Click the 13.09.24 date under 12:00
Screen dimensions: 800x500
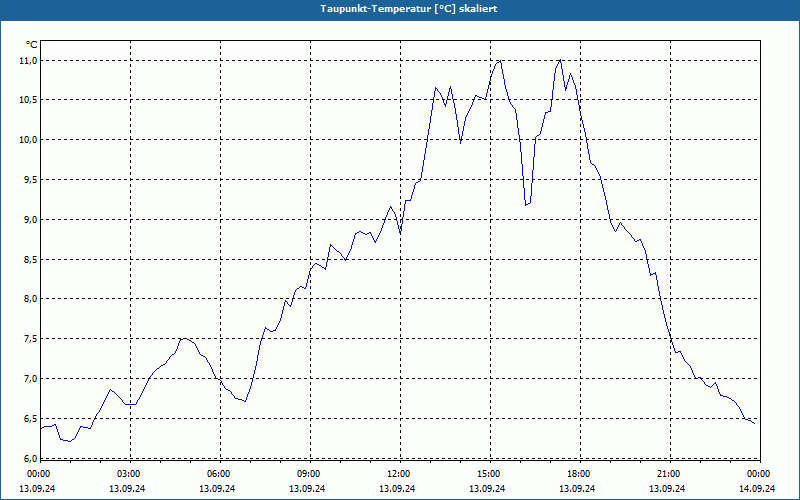click(397, 488)
